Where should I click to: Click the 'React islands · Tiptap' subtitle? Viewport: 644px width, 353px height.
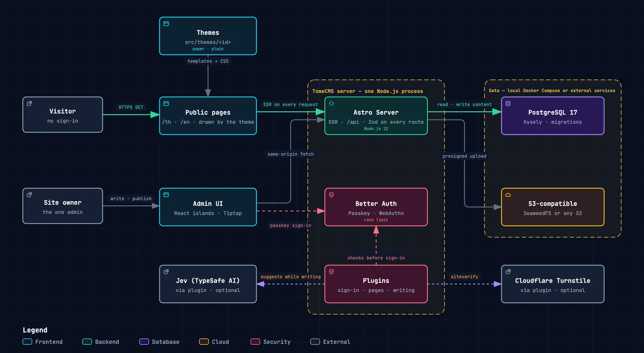(208, 213)
